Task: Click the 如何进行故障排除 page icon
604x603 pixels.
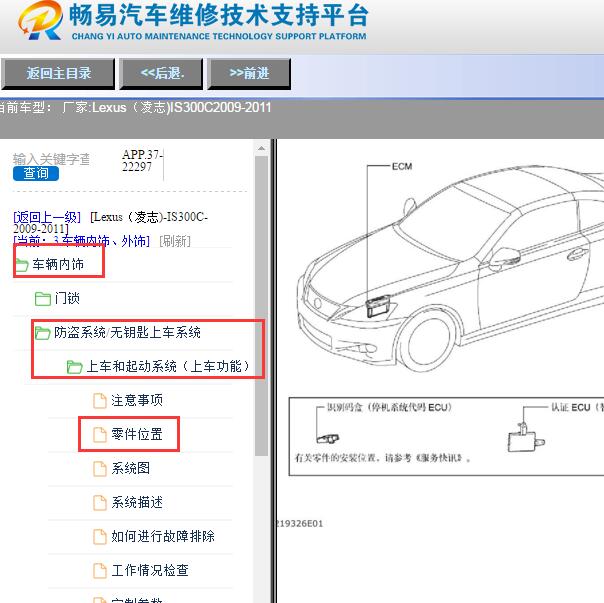Action: [x=100, y=536]
